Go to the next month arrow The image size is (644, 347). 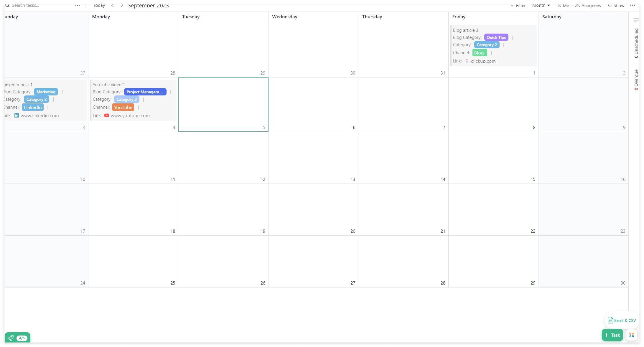tap(122, 6)
